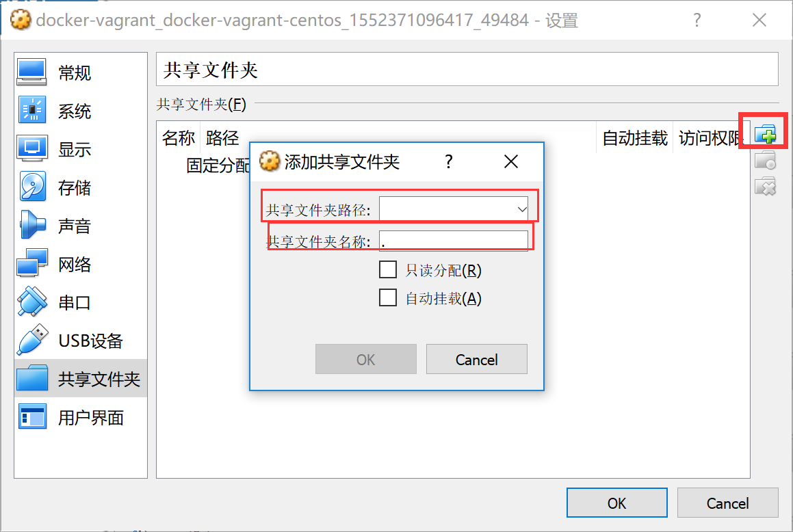Click the add shared folder plus icon
The image size is (793, 532).
(x=765, y=135)
